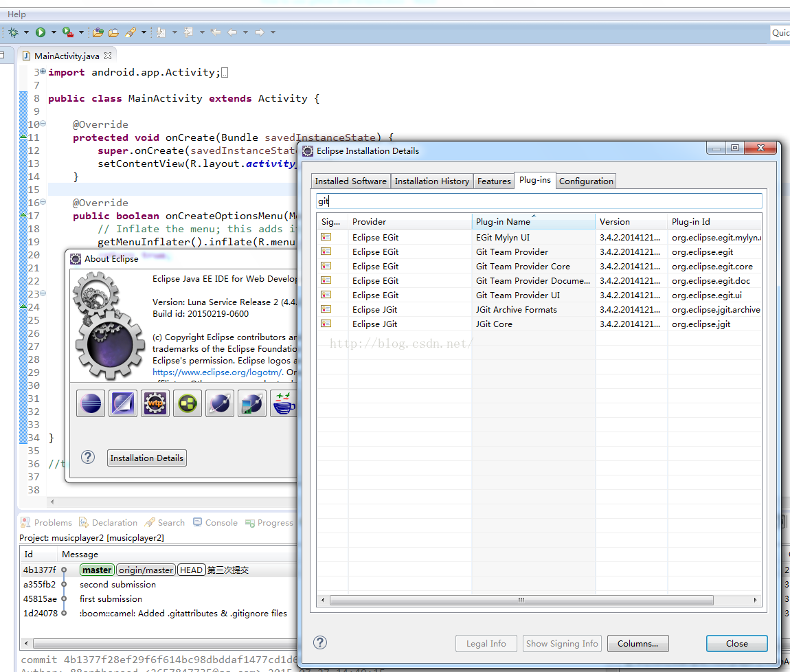Open the Run launch dropdown arrow
The height and width of the screenshot is (672, 790).
[54, 33]
